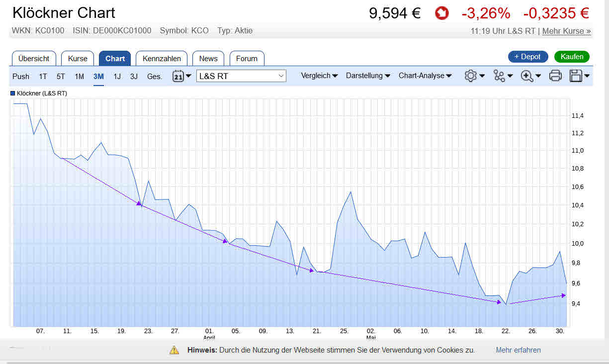Click the -0,3235 € change value
Image resolution: width=609 pixels, height=364 pixels.
click(556, 13)
